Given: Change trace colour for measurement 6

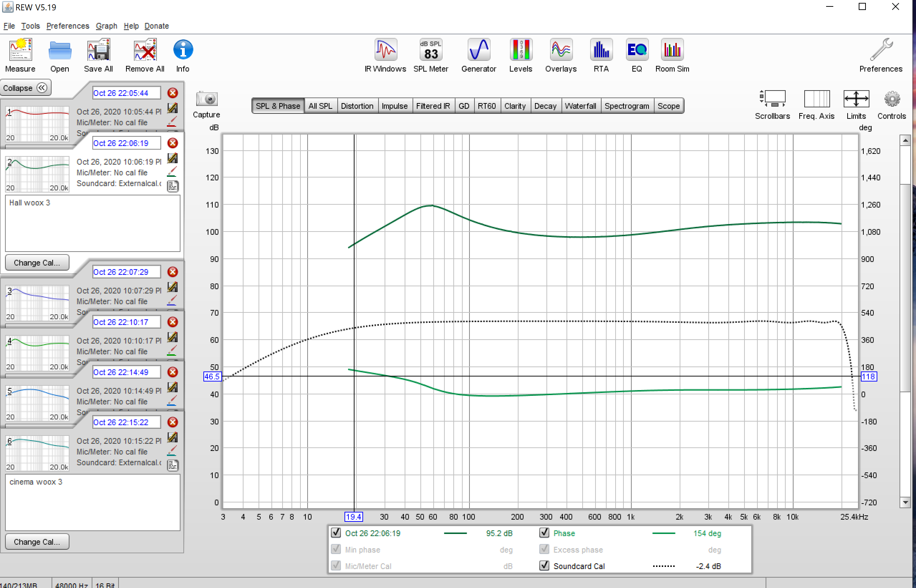Looking at the screenshot, I should 172,451.
